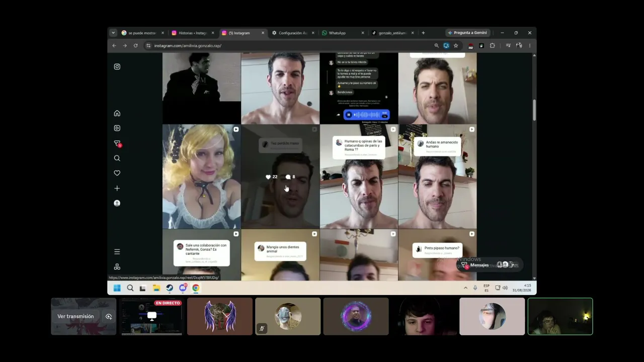Open Instagram search from the sidebar magnifier
This screenshot has width=644, height=362.
(x=117, y=158)
